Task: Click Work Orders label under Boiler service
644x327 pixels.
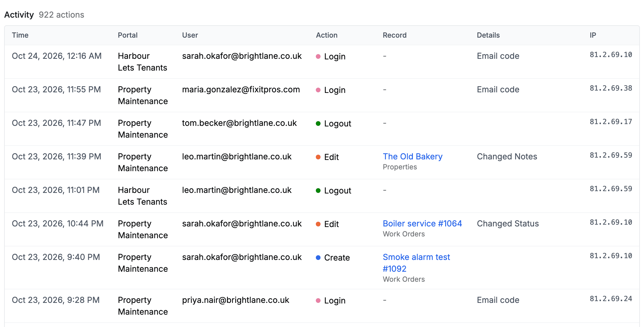Action: click(x=404, y=234)
